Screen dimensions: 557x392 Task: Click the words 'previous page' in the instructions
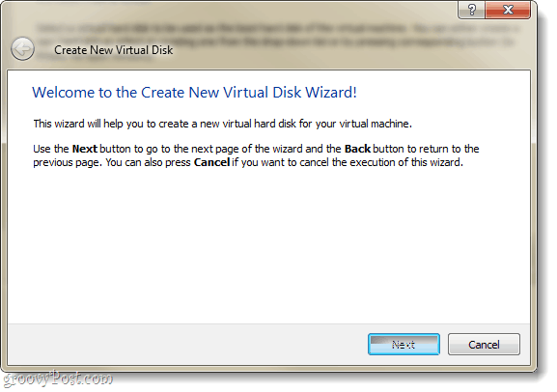pyautogui.click(x=67, y=163)
